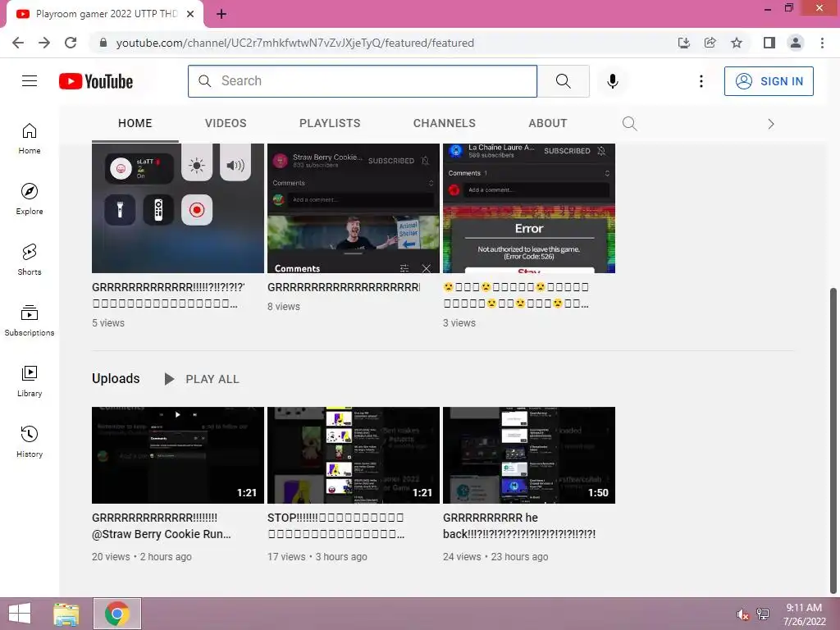Viewport: 840px width, 630px height.
Task: Open Chrome profile avatar
Action: click(796, 43)
